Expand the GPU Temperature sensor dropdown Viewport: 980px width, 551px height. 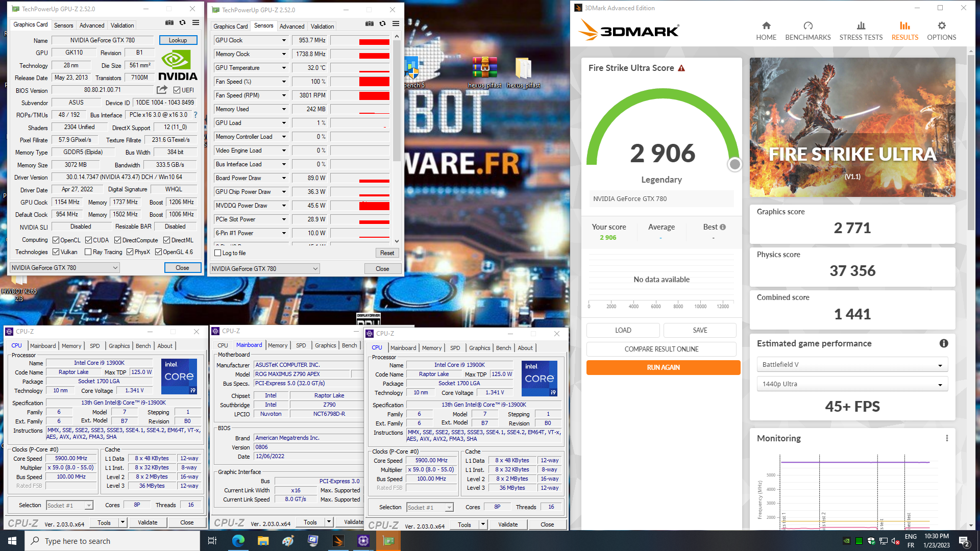tap(284, 68)
